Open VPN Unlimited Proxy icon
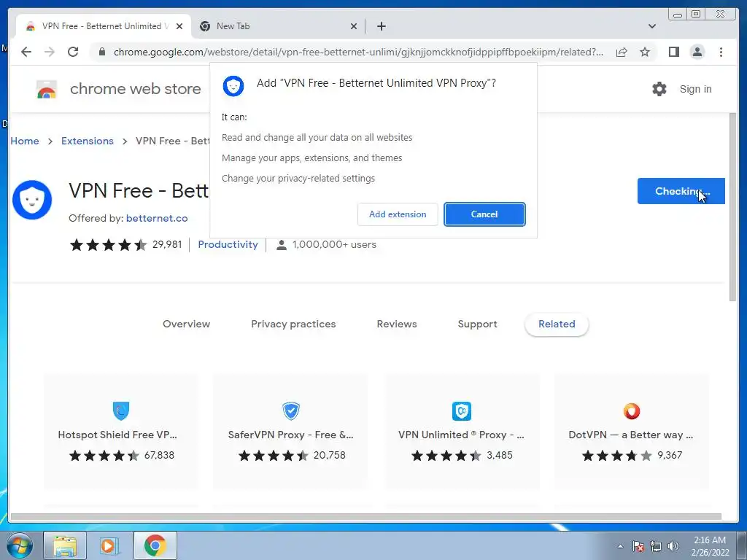The height and width of the screenshot is (560, 747). (462, 411)
